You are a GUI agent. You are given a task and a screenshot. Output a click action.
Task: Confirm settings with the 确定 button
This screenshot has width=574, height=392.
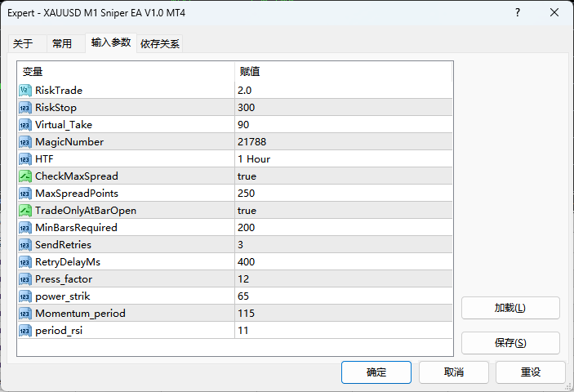[376, 372]
